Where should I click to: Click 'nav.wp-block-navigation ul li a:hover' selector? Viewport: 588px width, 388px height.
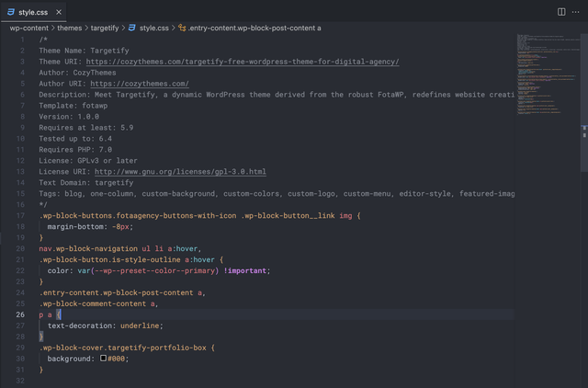(x=120, y=249)
